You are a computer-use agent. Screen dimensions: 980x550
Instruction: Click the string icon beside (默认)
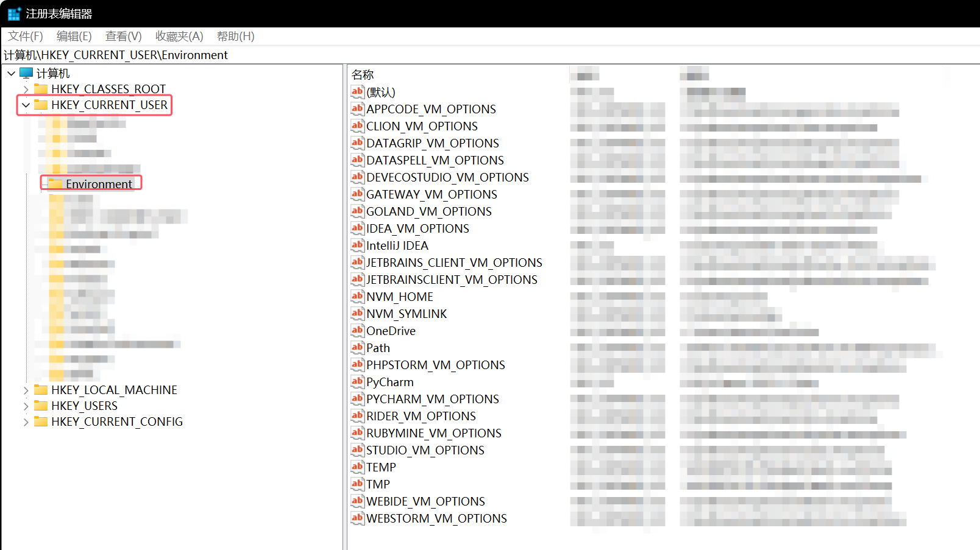(358, 92)
